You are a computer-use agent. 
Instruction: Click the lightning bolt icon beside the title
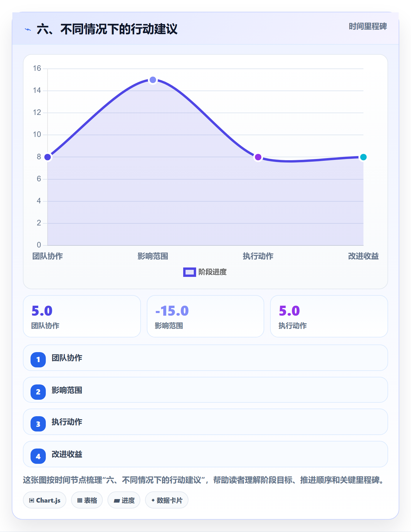tap(28, 29)
